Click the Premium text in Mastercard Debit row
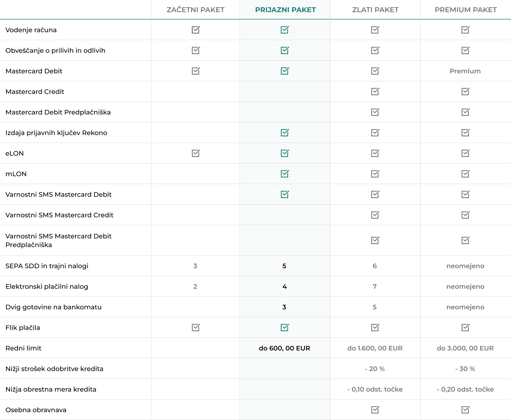The height and width of the screenshot is (420, 511). (465, 71)
